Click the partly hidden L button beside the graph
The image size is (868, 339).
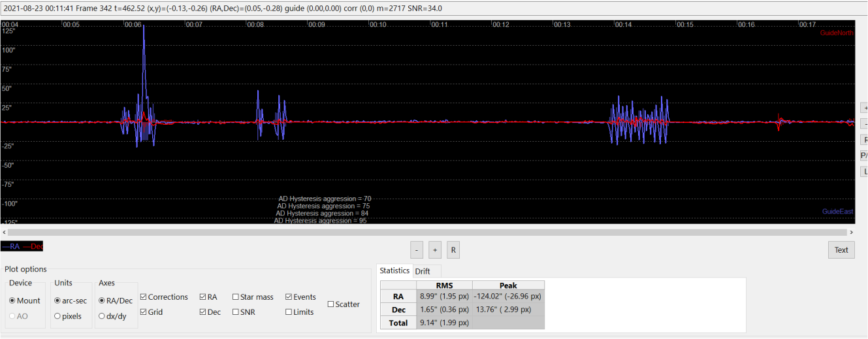(863, 172)
